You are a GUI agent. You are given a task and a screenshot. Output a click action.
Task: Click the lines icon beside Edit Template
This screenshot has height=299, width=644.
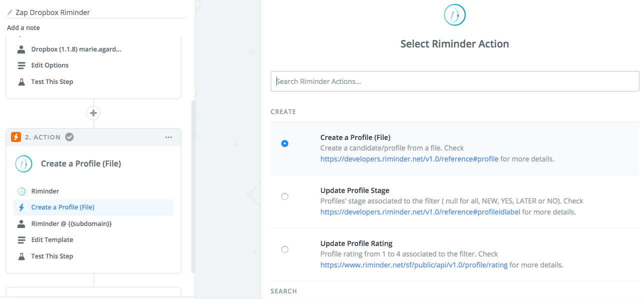[21, 240]
